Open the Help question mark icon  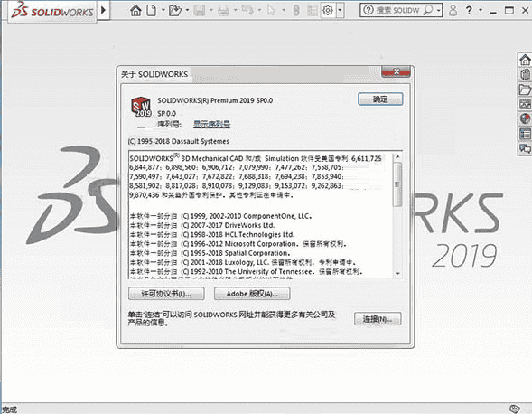point(469,10)
